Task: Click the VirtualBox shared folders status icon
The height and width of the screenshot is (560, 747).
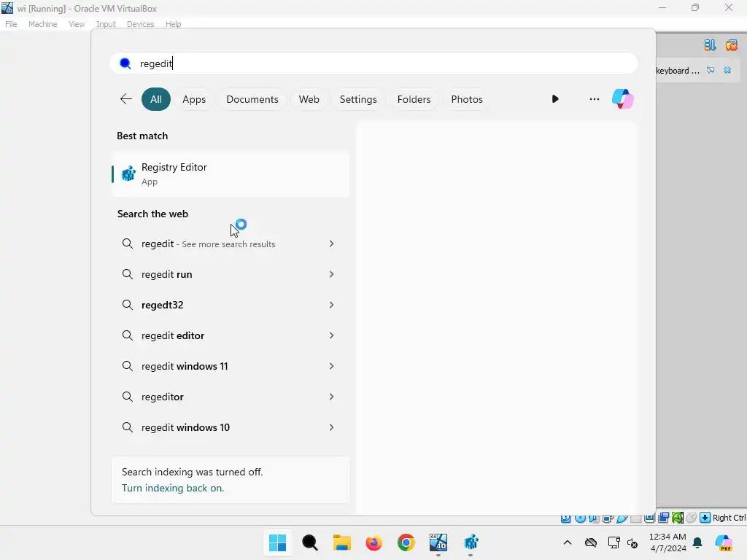Action: (635, 518)
